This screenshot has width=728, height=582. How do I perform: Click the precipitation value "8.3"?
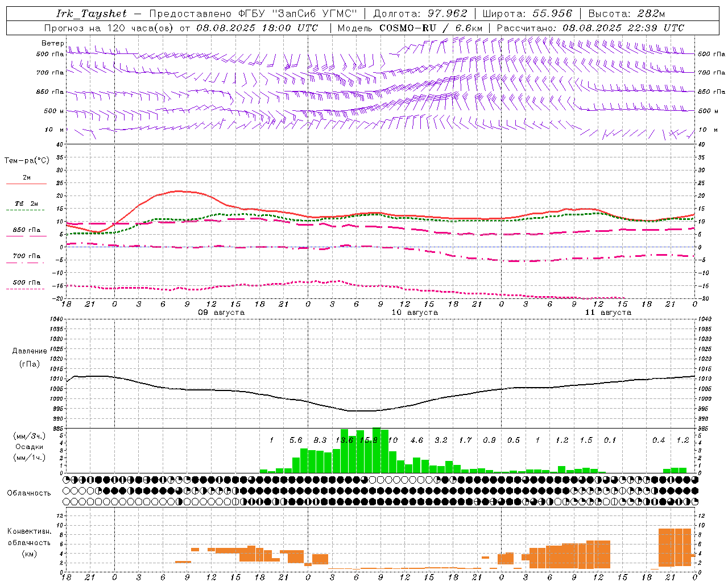(320, 440)
